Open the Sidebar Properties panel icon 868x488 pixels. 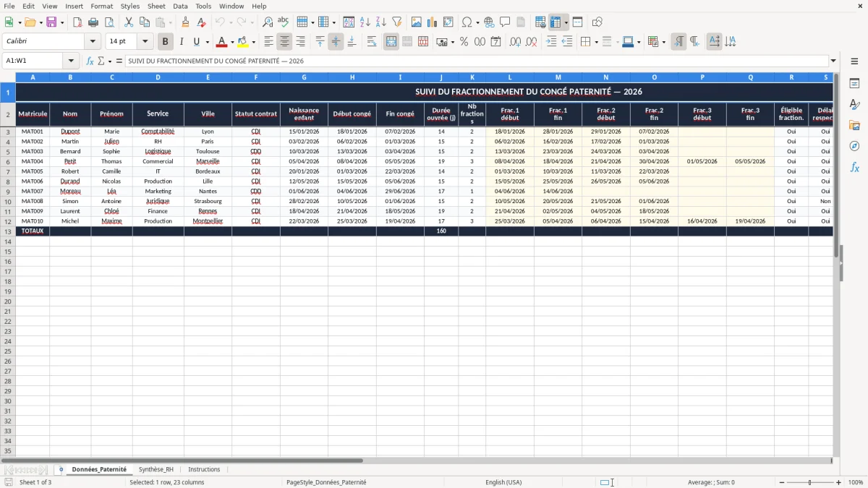click(x=854, y=84)
